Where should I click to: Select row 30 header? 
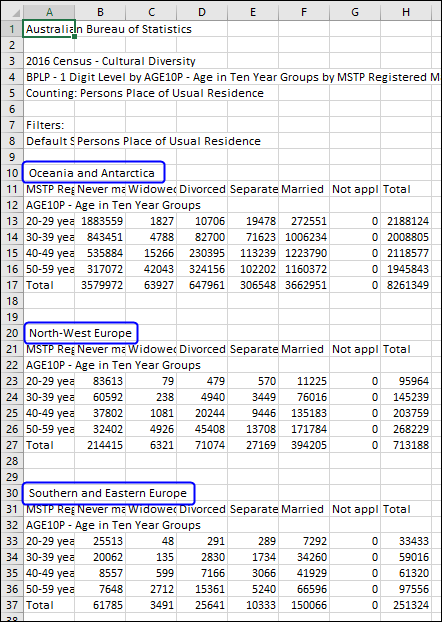click(12, 493)
